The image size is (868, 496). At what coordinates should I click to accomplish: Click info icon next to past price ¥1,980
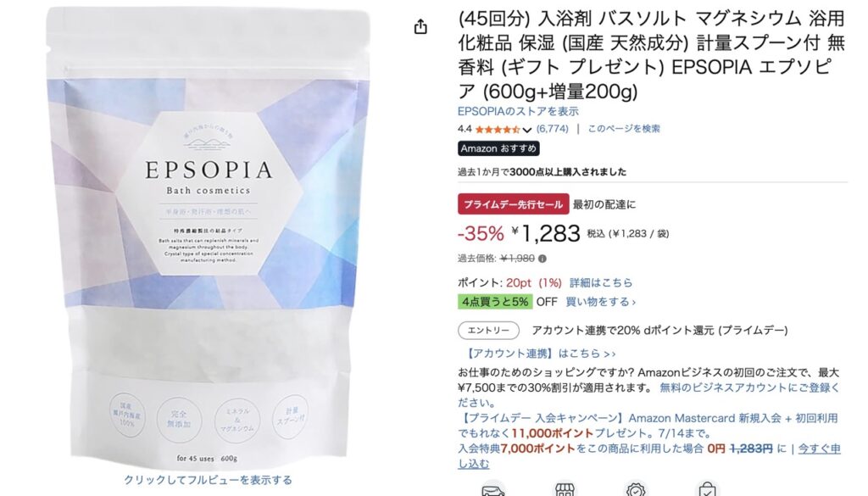(542, 259)
